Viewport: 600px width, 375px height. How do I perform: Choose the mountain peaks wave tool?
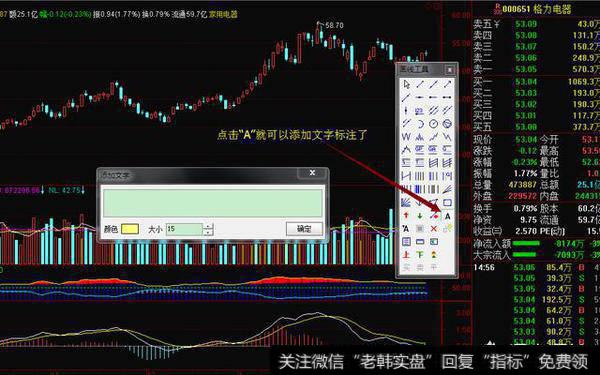coord(420,136)
